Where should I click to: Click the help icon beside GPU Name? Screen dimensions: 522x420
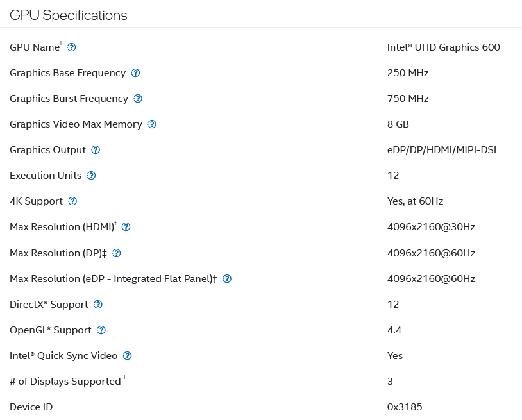tap(72, 47)
